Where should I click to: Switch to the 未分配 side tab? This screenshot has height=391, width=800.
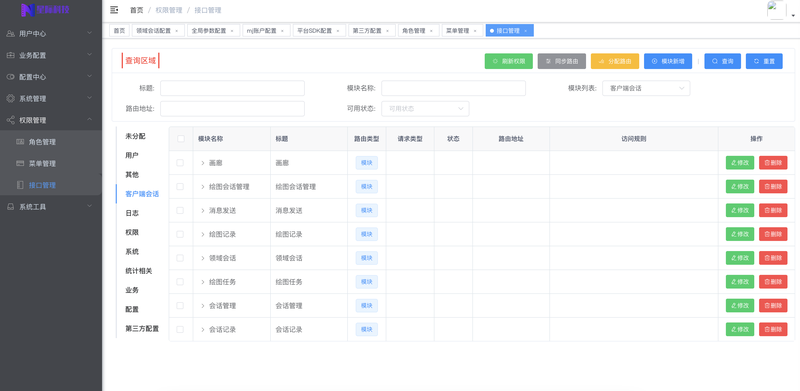coord(135,136)
